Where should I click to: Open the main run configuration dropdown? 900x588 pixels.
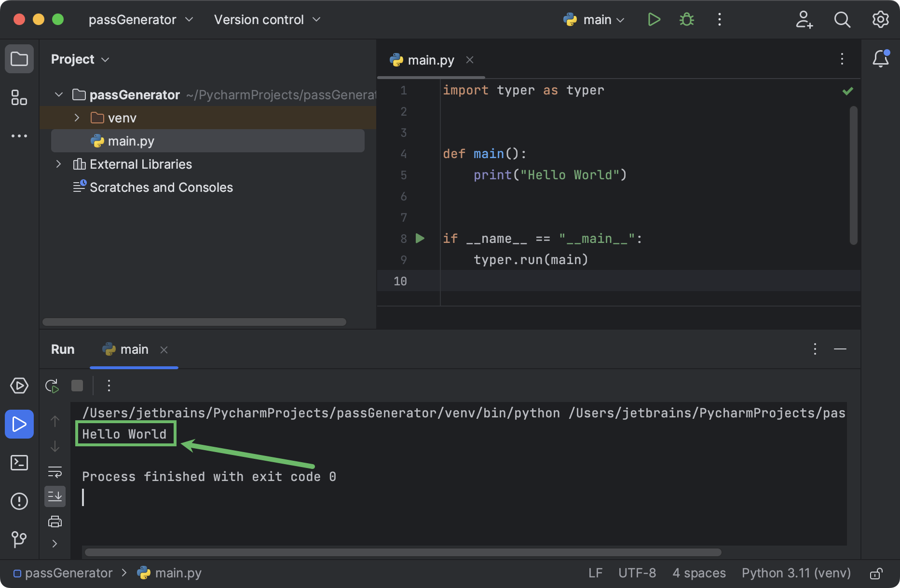tap(594, 19)
